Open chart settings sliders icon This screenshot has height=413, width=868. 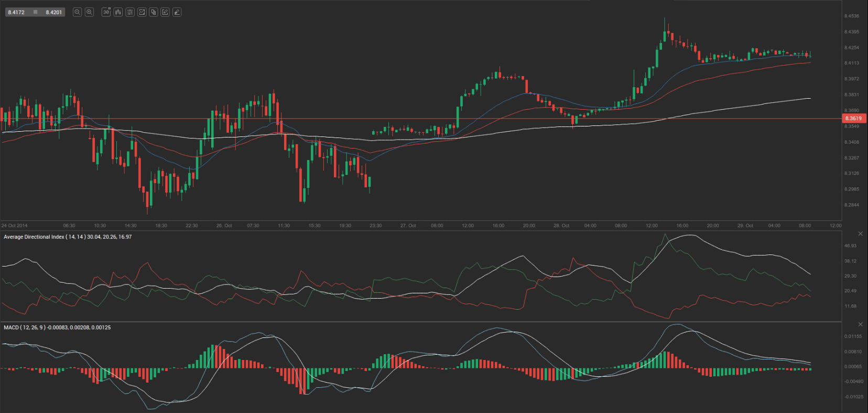(x=130, y=12)
